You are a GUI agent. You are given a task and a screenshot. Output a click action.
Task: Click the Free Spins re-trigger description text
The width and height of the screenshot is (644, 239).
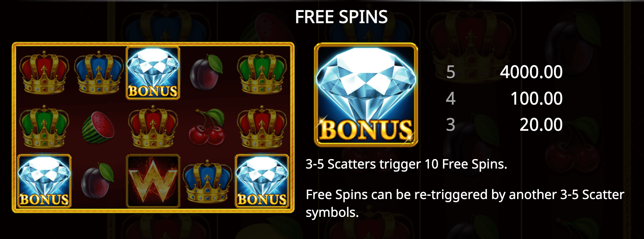(465, 203)
